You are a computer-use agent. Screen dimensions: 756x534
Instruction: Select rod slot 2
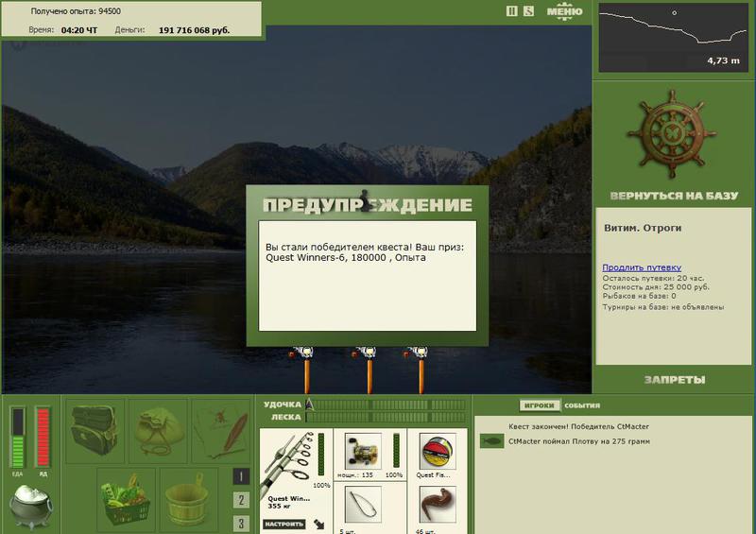click(241, 500)
